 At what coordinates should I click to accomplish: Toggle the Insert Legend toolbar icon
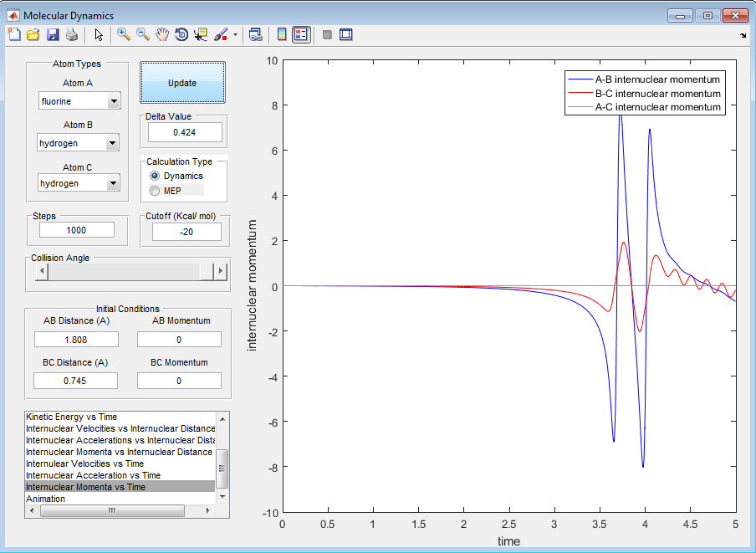click(301, 34)
